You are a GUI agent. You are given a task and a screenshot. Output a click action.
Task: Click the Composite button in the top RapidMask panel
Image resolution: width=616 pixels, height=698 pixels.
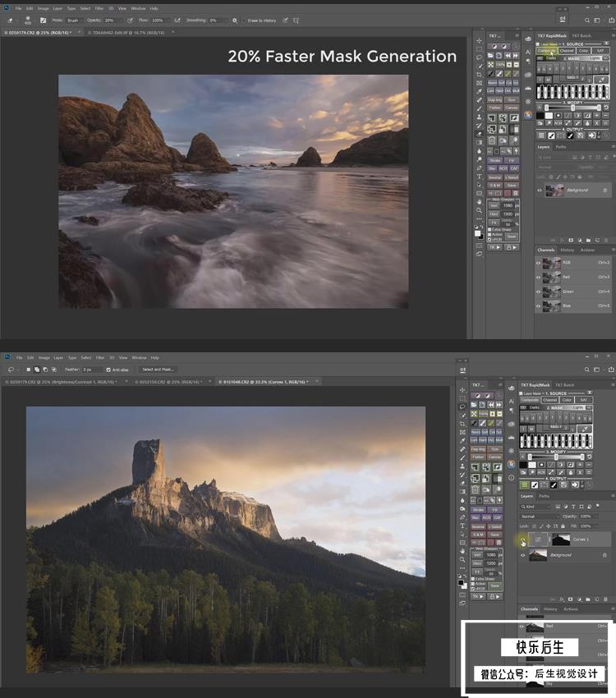click(546, 50)
